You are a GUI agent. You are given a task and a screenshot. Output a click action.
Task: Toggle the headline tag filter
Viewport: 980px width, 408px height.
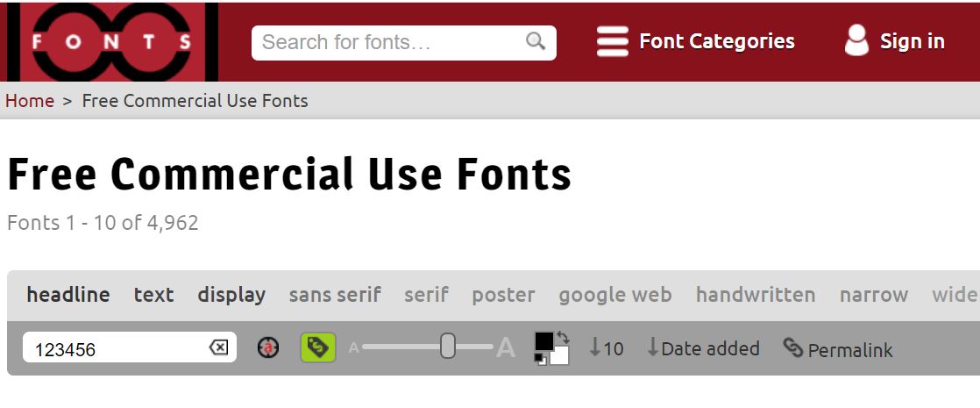[x=68, y=295]
